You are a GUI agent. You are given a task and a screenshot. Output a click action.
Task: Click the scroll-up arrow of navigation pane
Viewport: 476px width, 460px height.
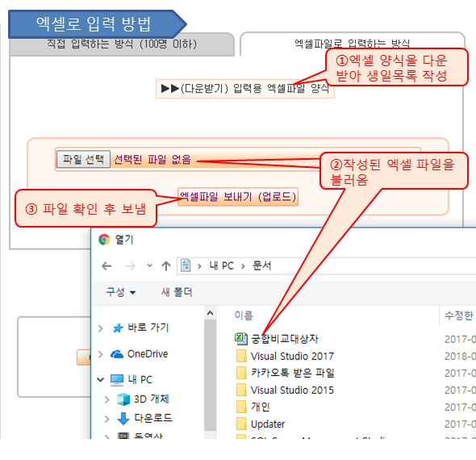[x=210, y=313]
